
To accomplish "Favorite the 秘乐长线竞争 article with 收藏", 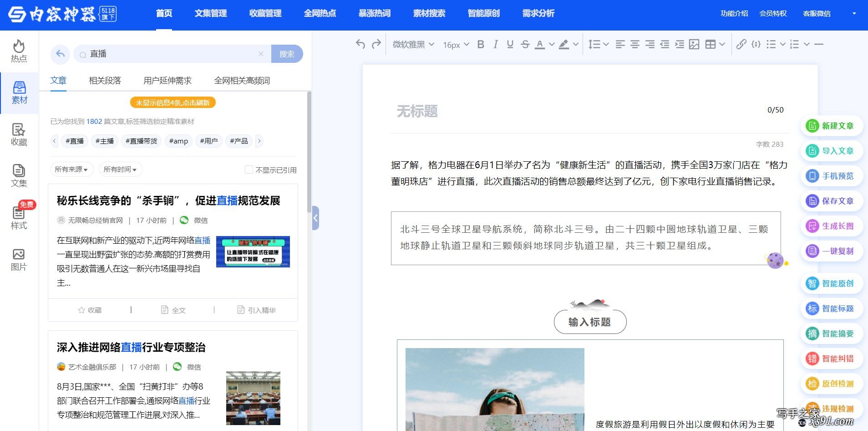I will (x=90, y=310).
